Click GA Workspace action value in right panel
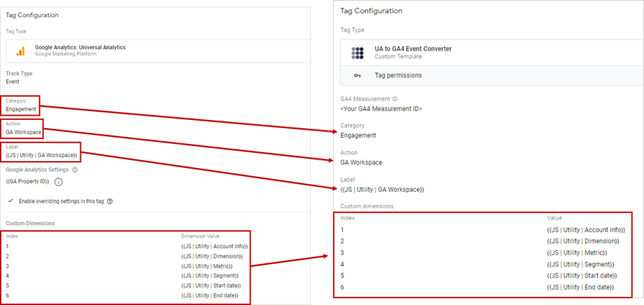This screenshot has height=305, width=644. click(362, 162)
